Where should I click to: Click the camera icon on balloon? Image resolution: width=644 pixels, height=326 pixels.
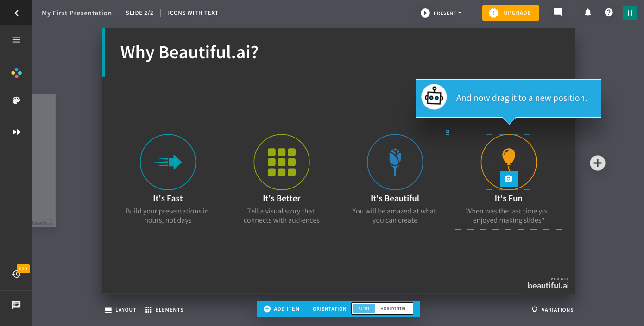coord(508,179)
